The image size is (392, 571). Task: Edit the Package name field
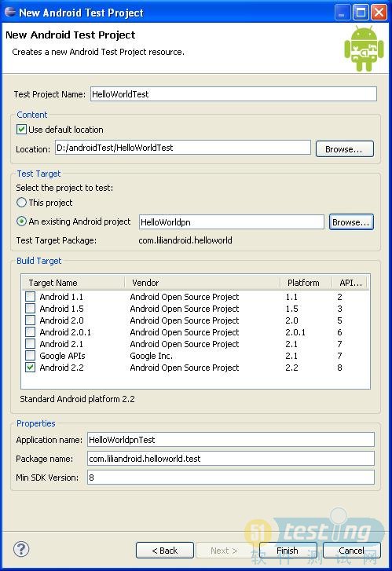tap(231, 459)
